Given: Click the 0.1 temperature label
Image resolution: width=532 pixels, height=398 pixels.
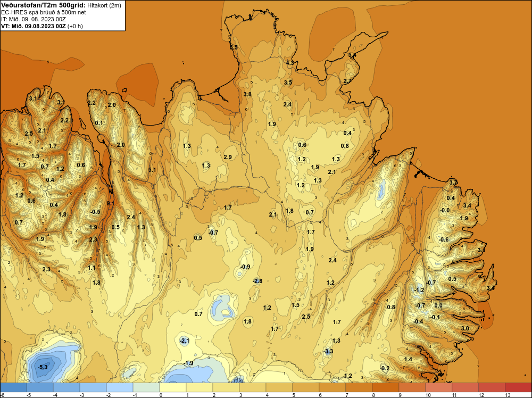Looking at the screenshot, I should pyautogui.click(x=99, y=123).
